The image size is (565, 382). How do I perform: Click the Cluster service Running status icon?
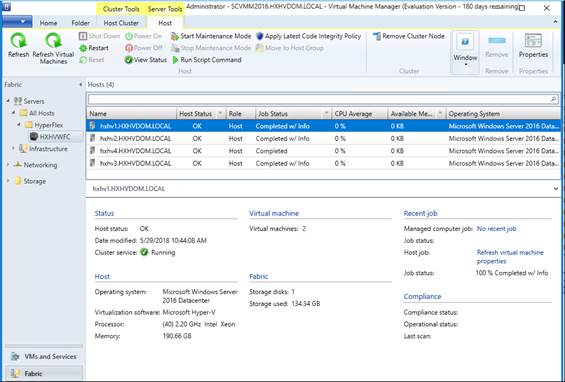pos(144,252)
